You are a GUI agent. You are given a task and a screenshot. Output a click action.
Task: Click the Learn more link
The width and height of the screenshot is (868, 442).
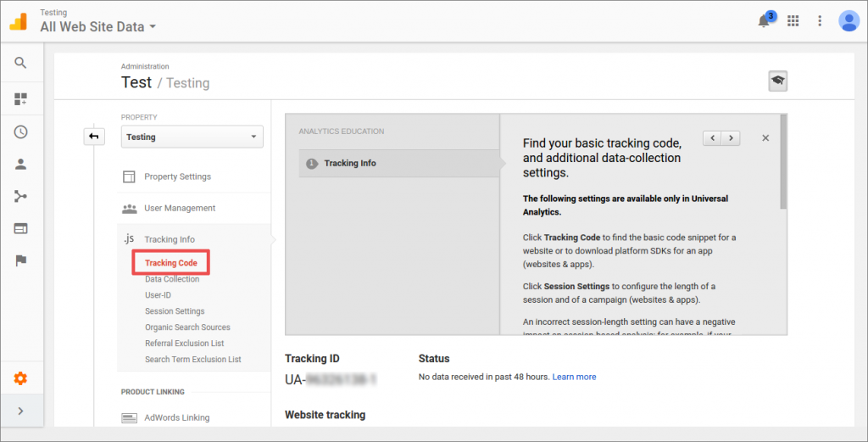point(574,377)
